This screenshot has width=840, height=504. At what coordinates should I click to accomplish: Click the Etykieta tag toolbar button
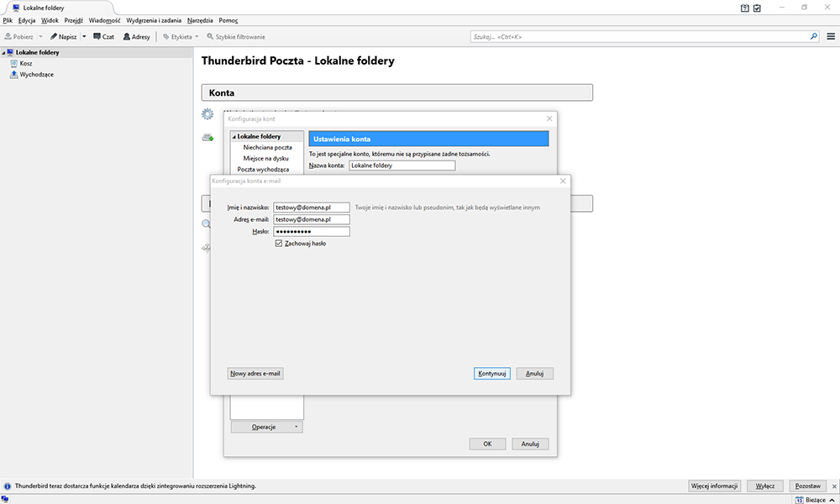coord(177,37)
